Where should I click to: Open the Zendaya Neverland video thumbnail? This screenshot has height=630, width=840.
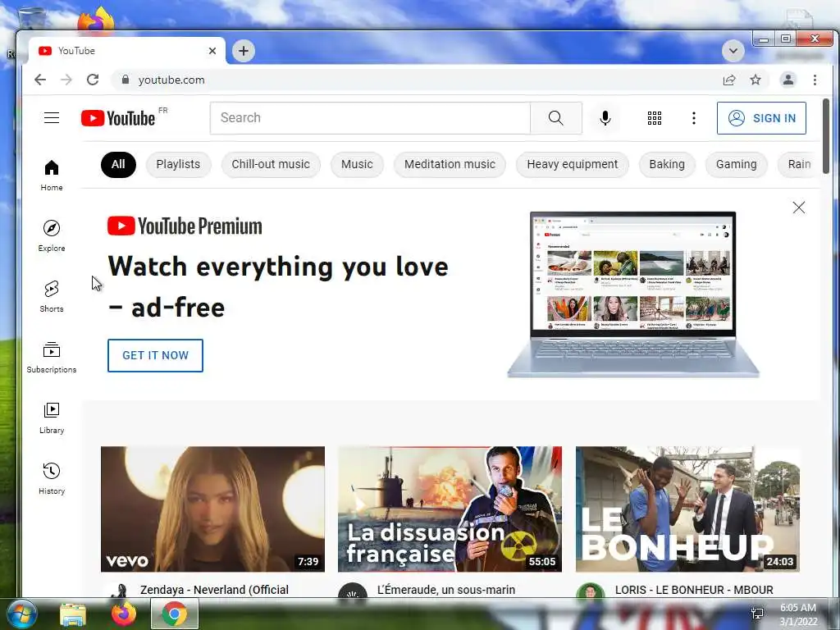(212, 509)
